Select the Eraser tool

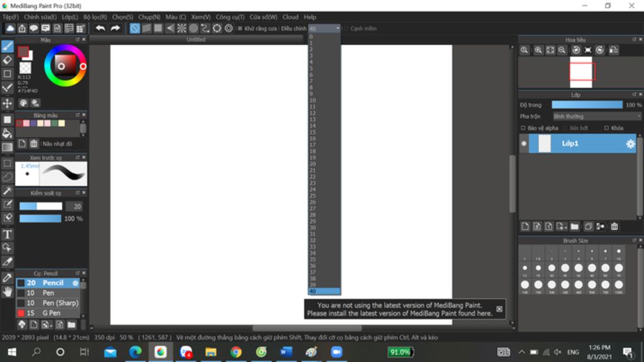[x=8, y=60]
